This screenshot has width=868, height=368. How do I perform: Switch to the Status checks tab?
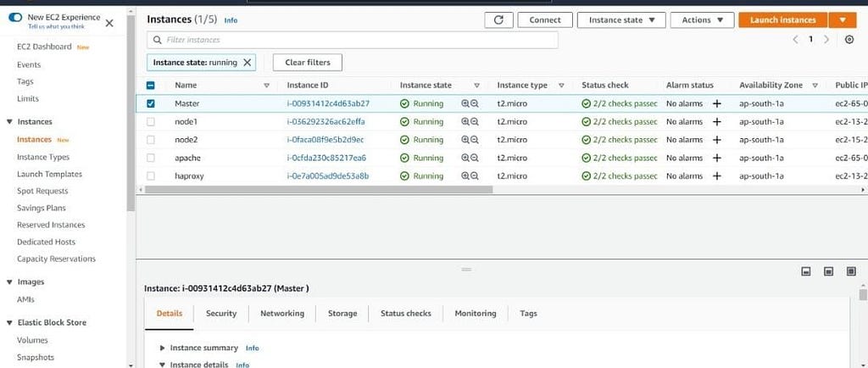pyautogui.click(x=406, y=313)
